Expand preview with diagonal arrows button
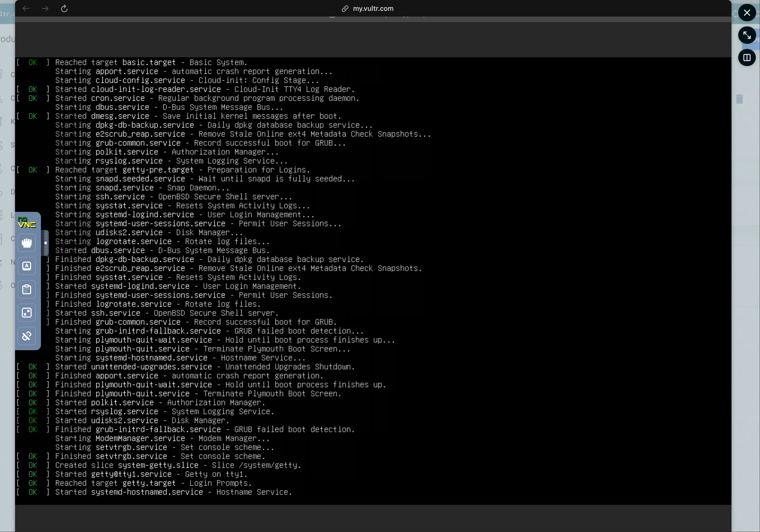The width and height of the screenshot is (760, 532). tap(747, 35)
